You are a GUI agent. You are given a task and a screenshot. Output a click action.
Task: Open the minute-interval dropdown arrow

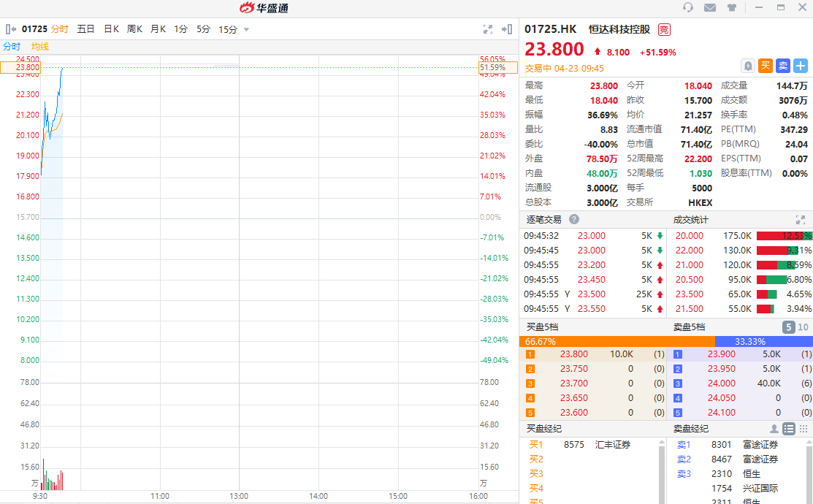pyautogui.click(x=246, y=30)
